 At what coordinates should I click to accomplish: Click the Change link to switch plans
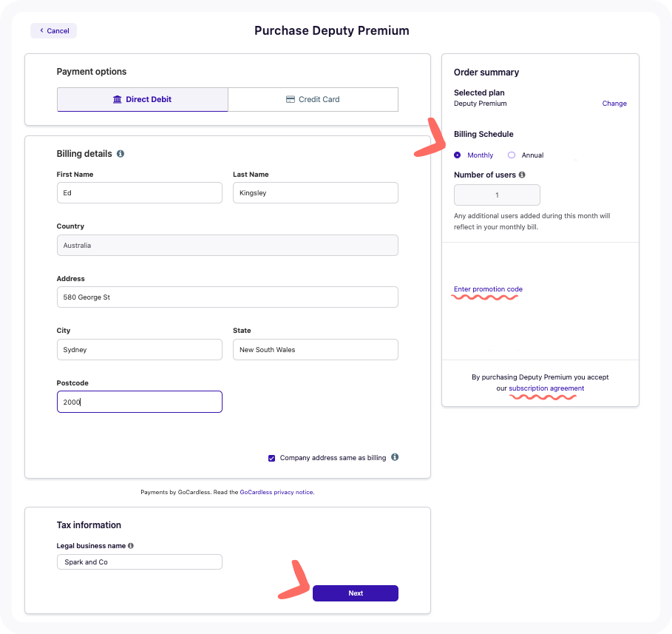[x=614, y=104]
